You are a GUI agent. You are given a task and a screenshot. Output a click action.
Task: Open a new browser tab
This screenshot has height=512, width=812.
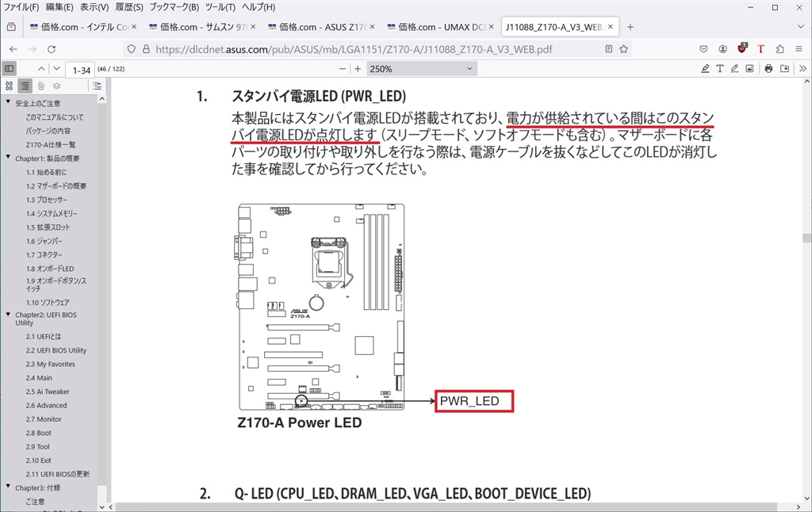630,27
